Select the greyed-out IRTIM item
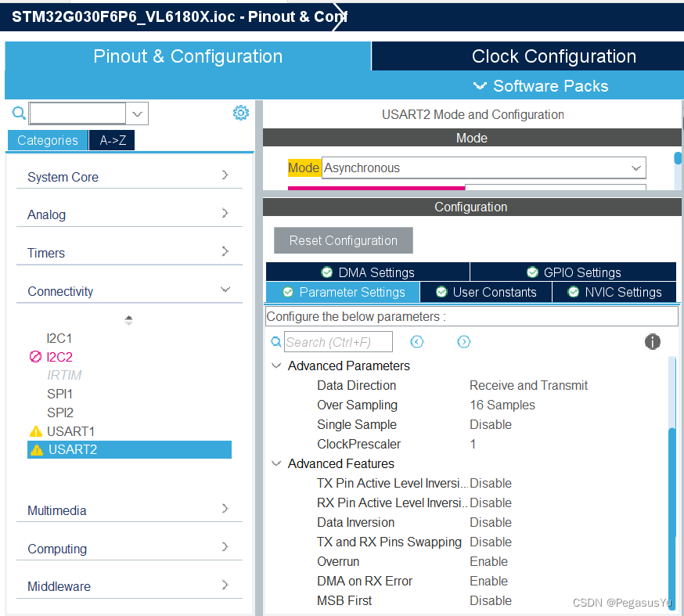 coord(64,375)
